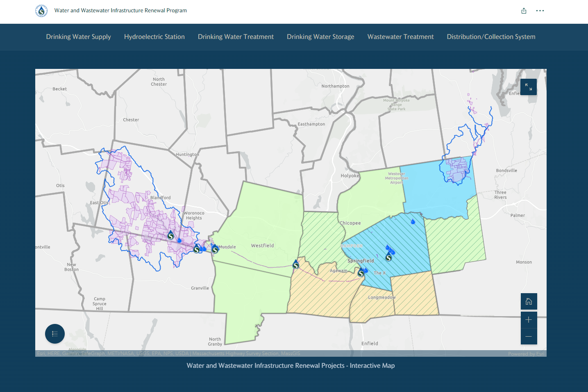Image resolution: width=588 pixels, height=392 pixels.
Task: Open the MassGIS attribution link
Action: (291, 353)
